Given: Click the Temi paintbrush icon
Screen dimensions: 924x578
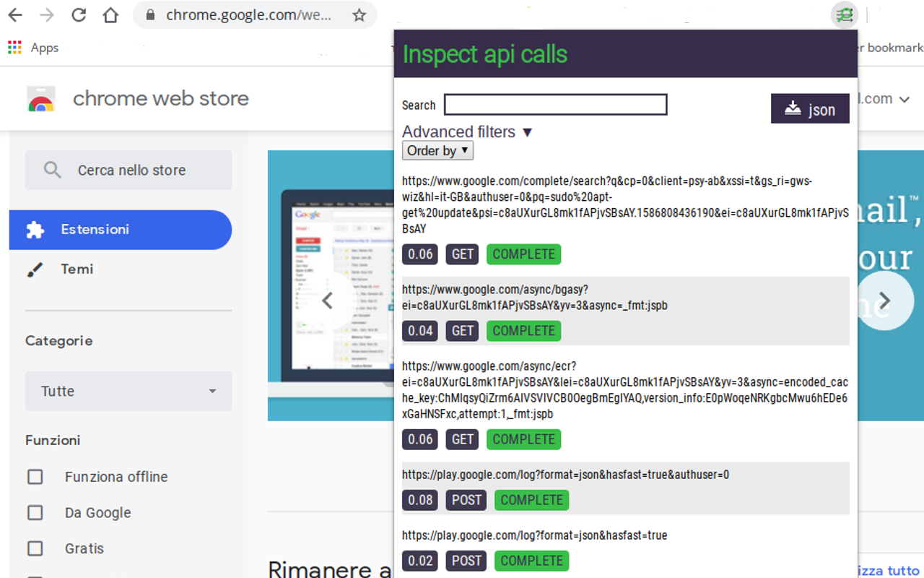Looking at the screenshot, I should point(35,269).
